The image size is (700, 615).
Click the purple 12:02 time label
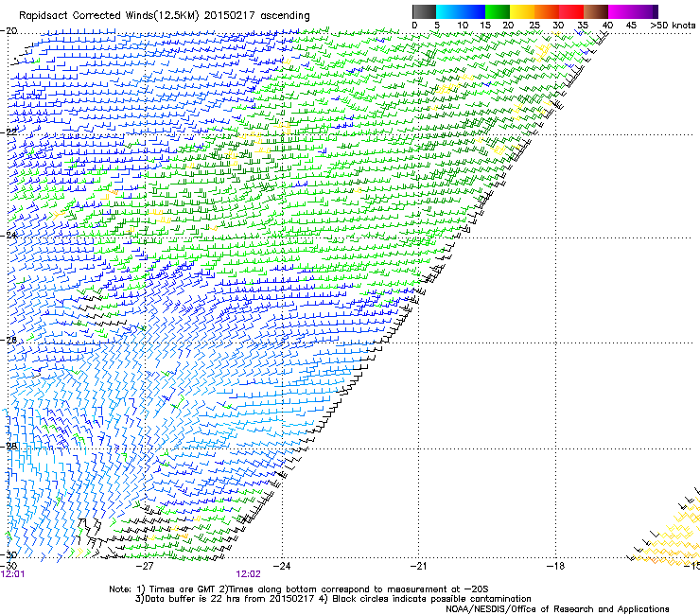(248, 574)
